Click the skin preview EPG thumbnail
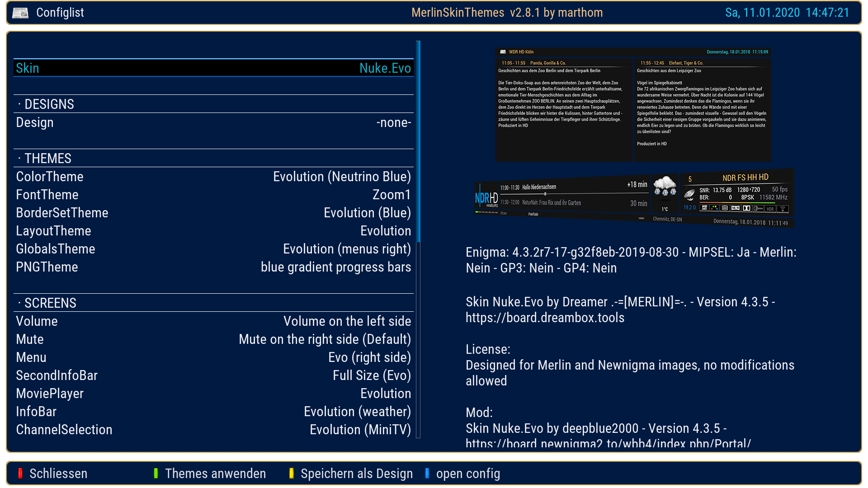 (633, 105)
